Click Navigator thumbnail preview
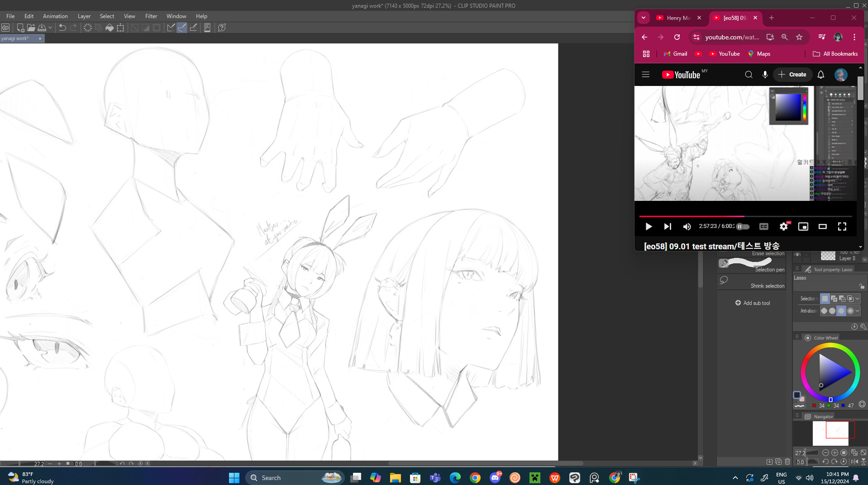Viewport: 868px width, 485px height. click(830, 433)
